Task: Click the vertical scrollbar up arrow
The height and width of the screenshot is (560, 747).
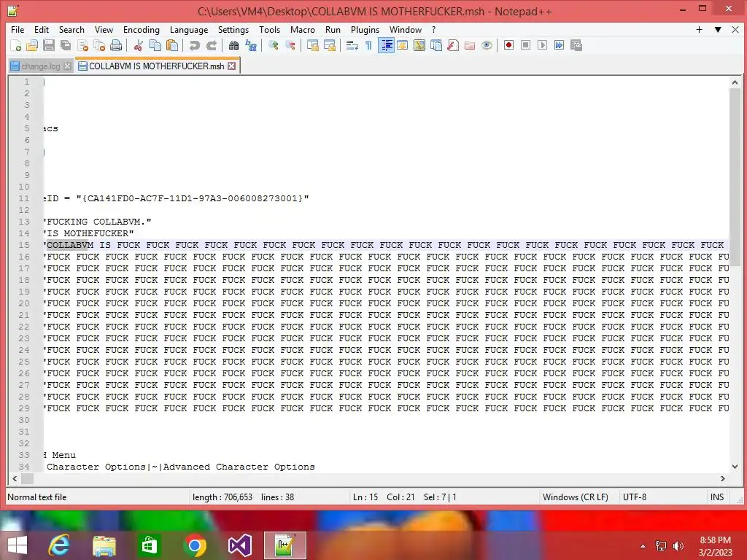Action: (x=735, y=82)
